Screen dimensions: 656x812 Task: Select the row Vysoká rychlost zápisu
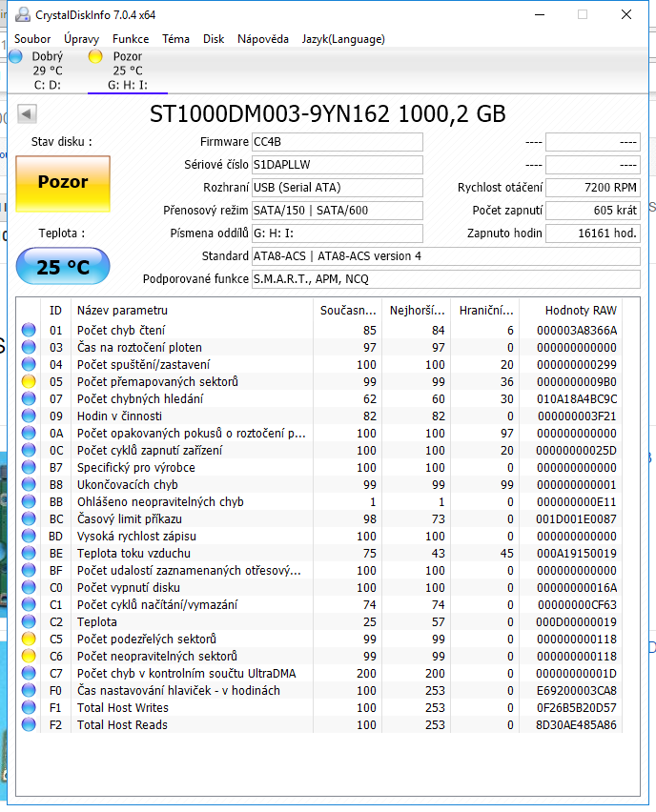(319, 536)
